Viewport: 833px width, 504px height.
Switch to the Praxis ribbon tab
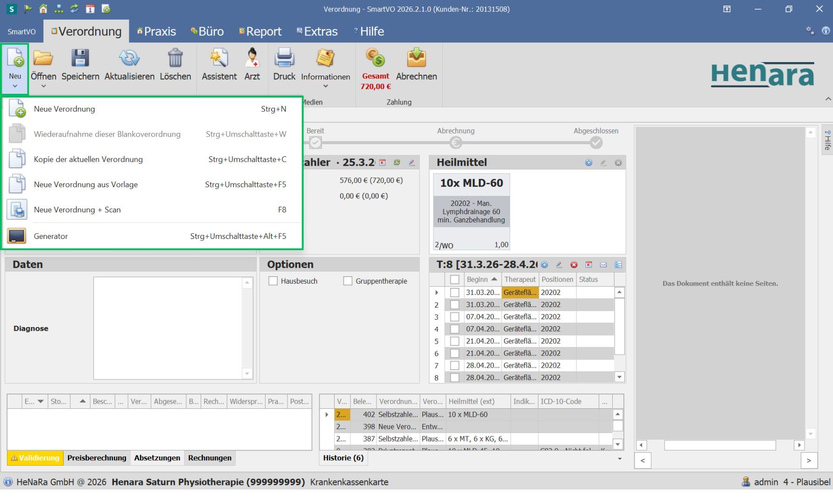(x=156, y=31)
